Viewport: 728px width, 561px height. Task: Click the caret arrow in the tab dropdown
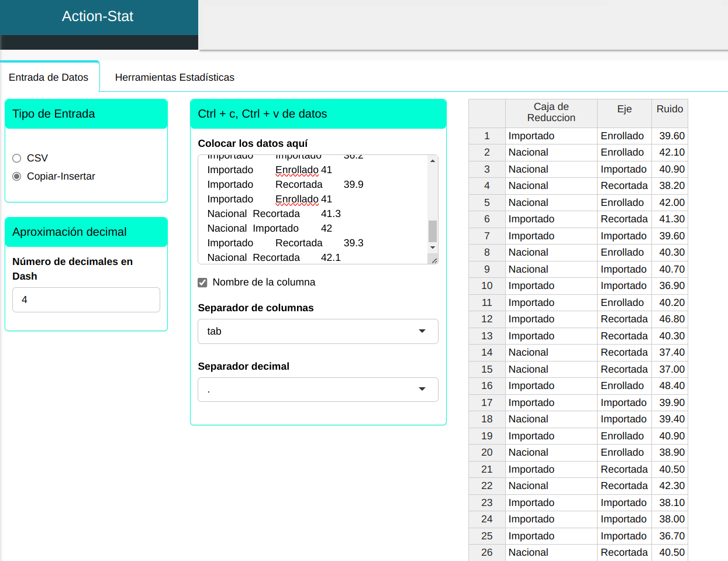tap(422, 331)
